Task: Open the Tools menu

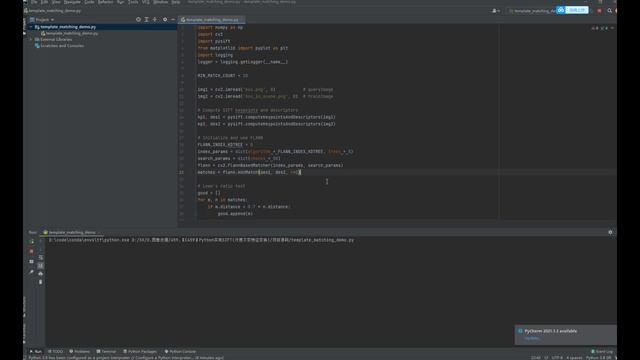Action: pos(133,2)
